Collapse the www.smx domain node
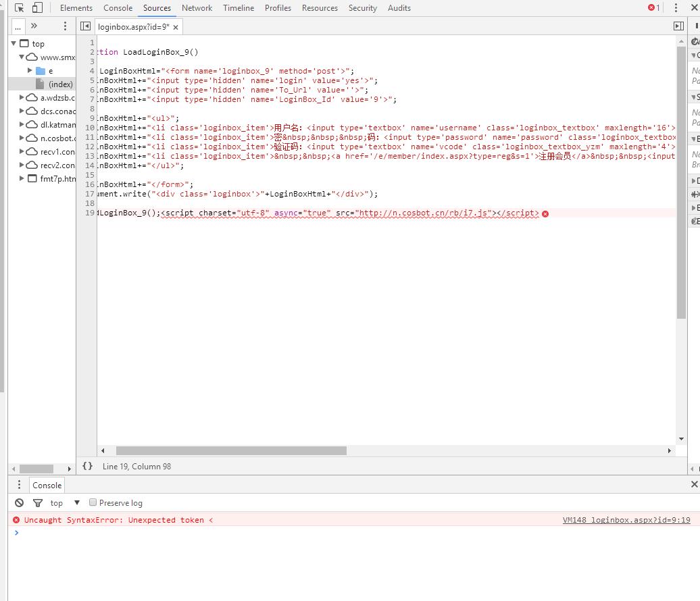700x601 pixels. [x=22, y=57]
